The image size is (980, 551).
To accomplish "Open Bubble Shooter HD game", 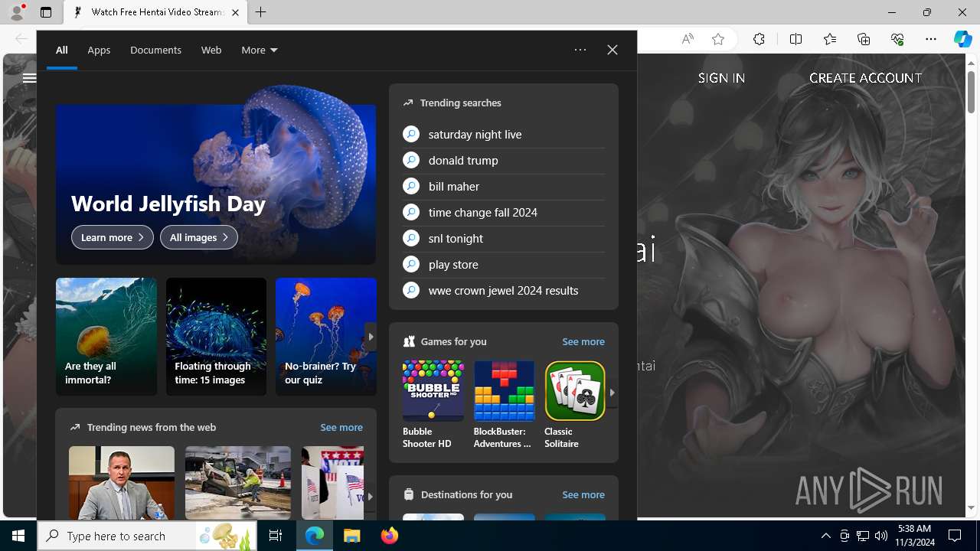I will click(433, 405).
